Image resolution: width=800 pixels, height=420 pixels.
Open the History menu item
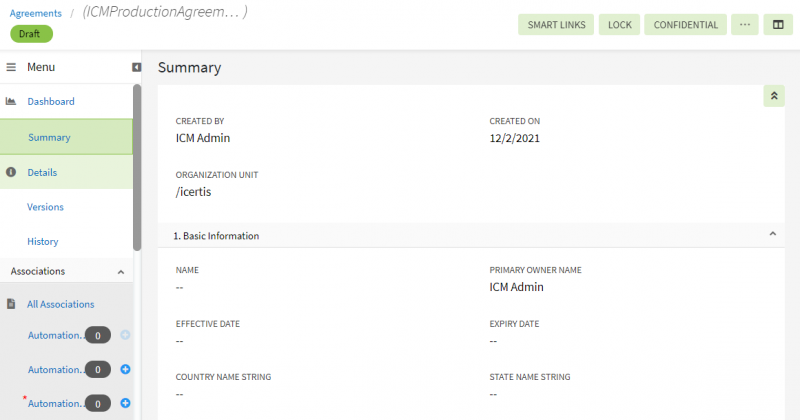(x=42, y=241)
